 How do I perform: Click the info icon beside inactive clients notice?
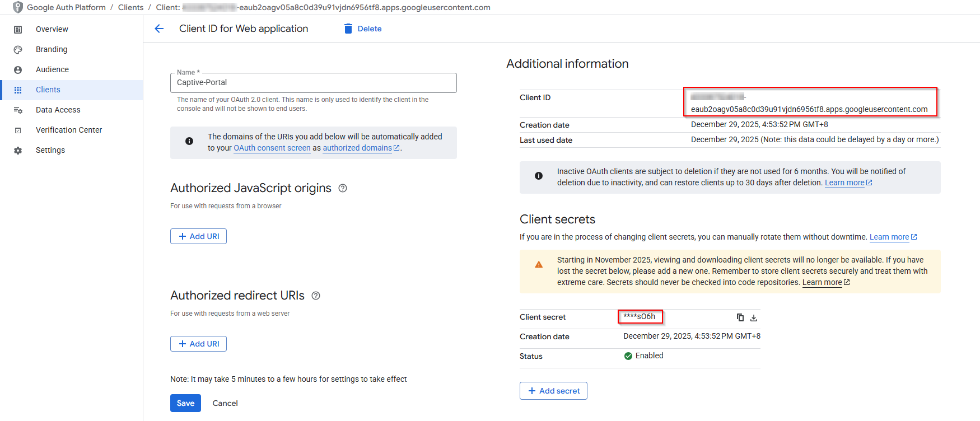[539, 176]
